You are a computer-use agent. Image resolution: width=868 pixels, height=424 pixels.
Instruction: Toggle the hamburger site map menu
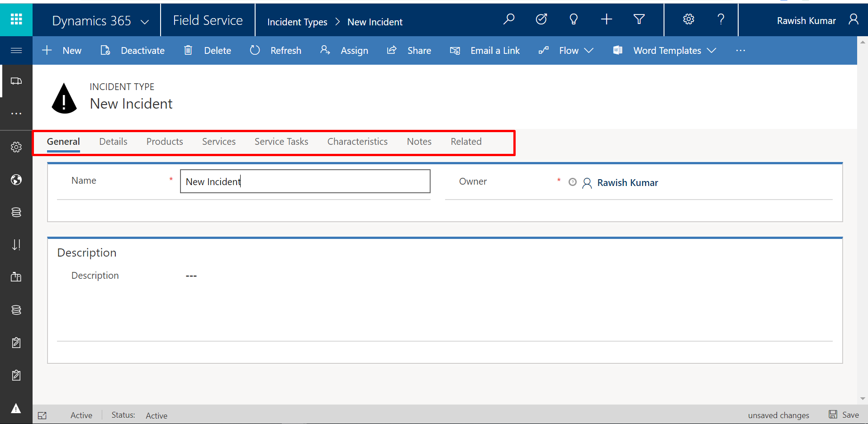click(16, 50)
